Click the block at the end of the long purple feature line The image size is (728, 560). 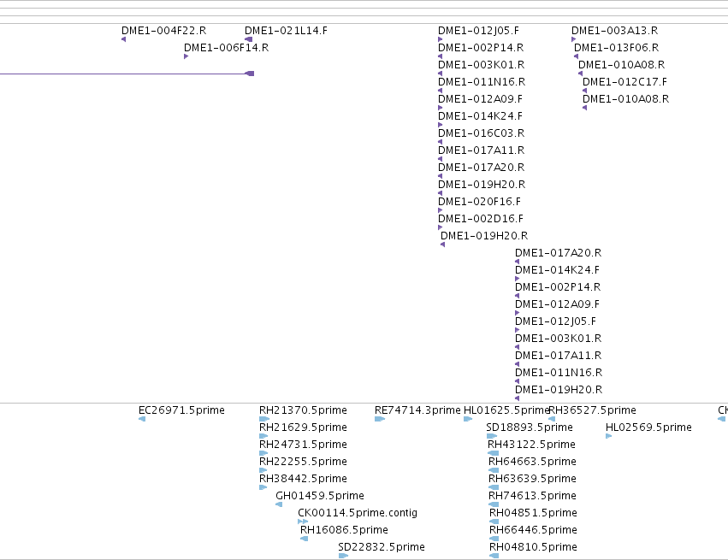[250, 74]
